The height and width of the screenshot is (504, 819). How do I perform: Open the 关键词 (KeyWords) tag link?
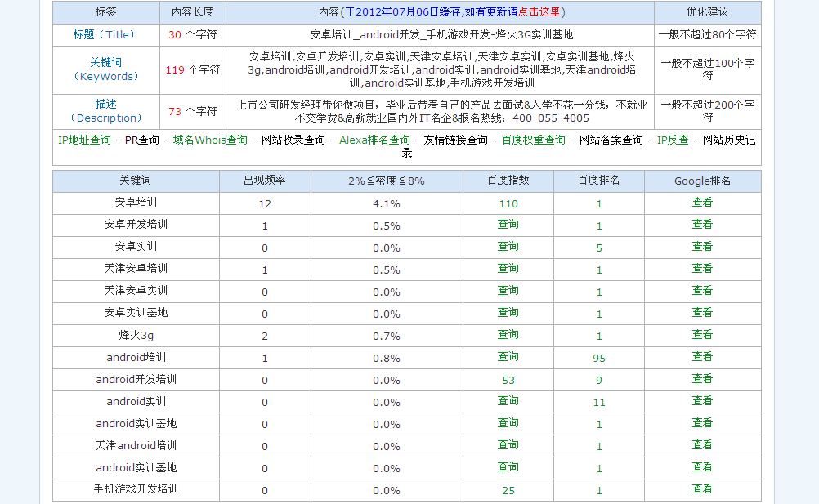click(106, 69)
